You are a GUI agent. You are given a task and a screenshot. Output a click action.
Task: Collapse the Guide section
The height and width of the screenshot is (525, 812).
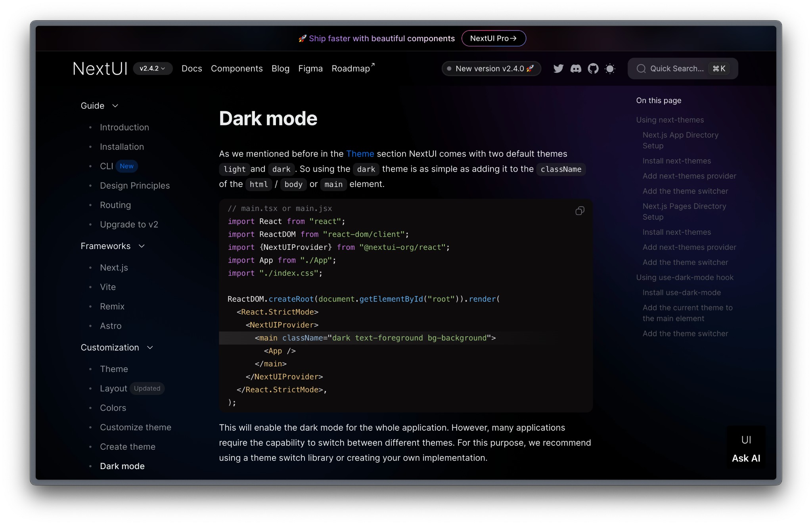(x=115, y=106)
